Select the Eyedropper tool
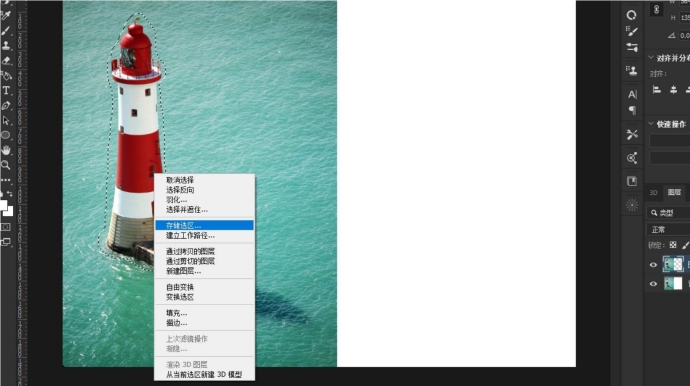690x386 pixels. [6, 15]
